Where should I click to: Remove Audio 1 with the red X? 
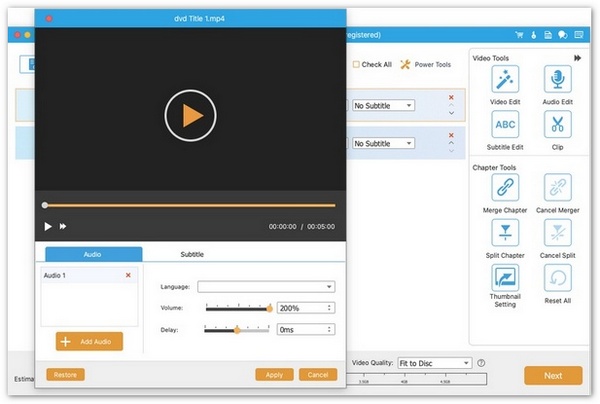(x=128, y=275)
